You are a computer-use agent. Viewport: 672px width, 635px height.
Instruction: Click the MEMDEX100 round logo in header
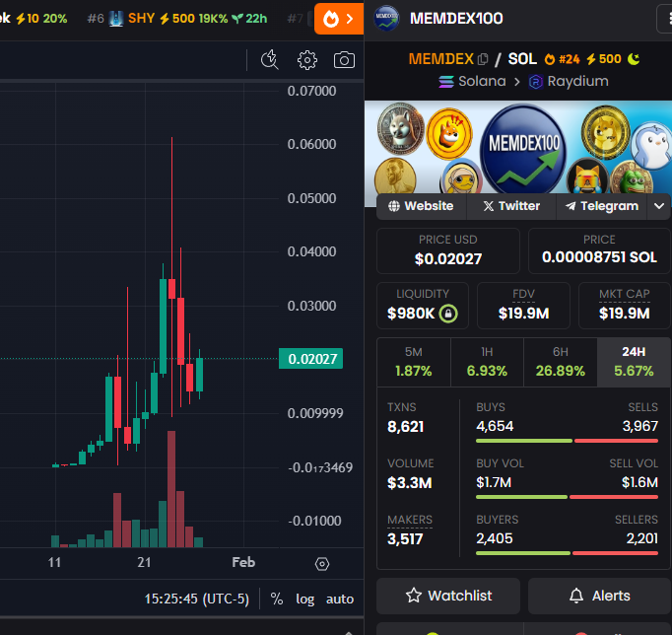pos(386,19)
